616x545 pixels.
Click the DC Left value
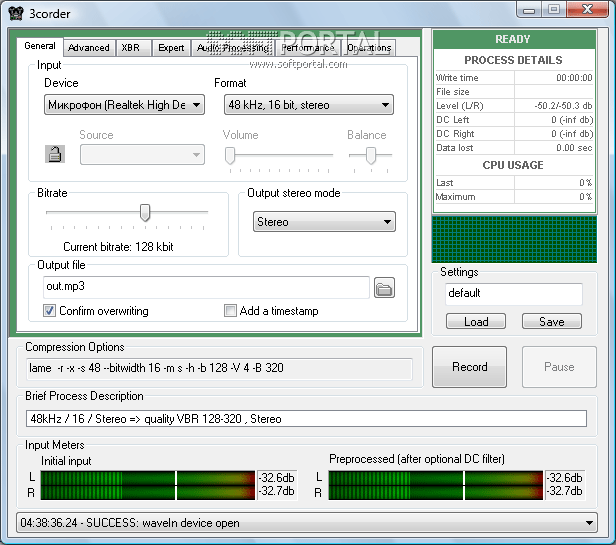coord(572,120)
